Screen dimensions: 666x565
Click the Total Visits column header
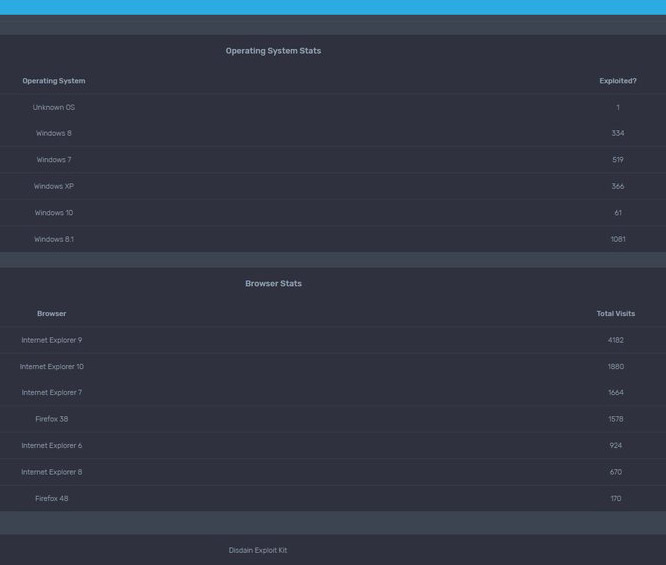[x=615, y=314]
